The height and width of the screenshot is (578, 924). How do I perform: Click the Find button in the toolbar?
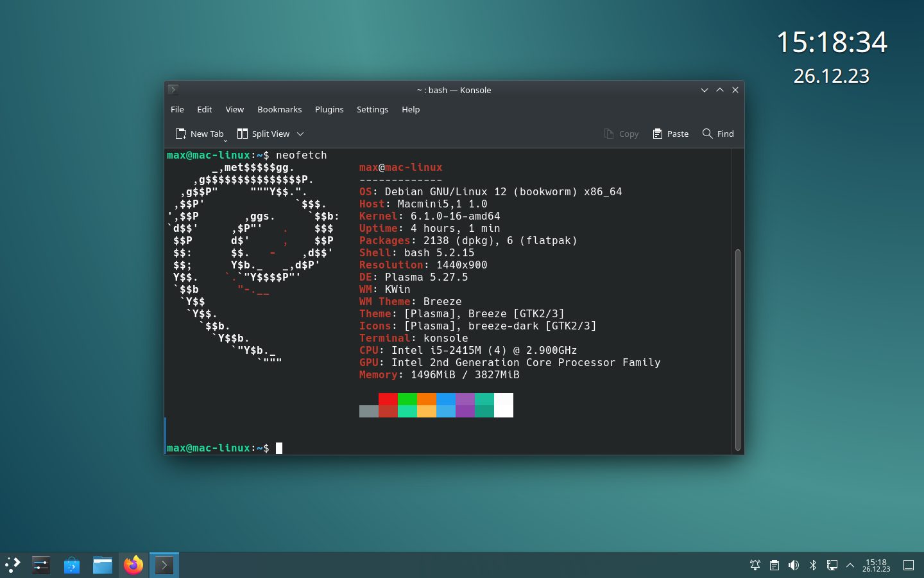(717, 134)
